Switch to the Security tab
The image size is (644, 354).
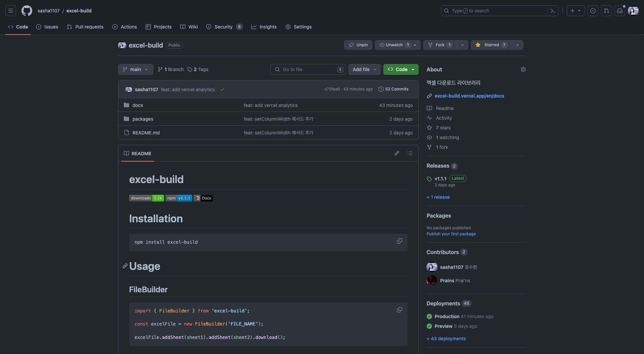(x=224, y=27)
